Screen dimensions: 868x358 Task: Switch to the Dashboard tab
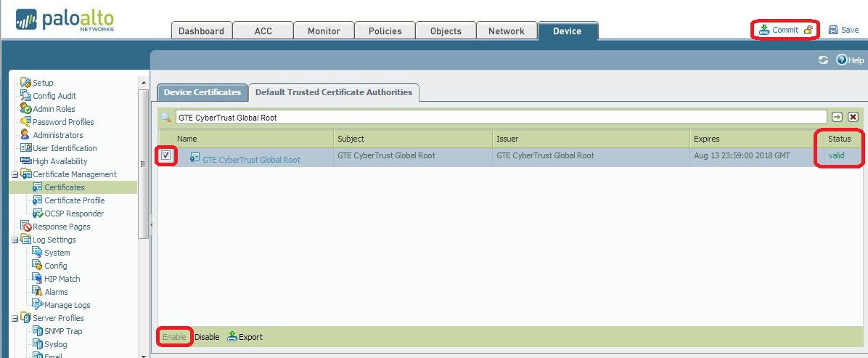click(x=202, y=31)
